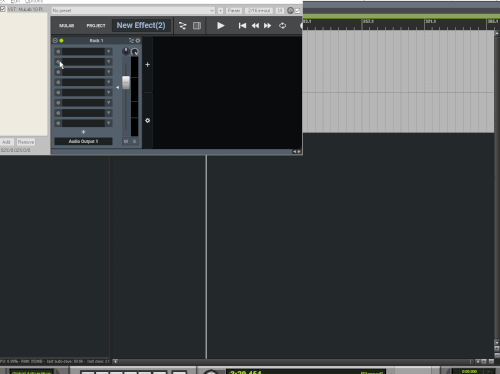Toggle bypass dot of last rack slot
The image size is (500, 374).
(x=58, y=123)
